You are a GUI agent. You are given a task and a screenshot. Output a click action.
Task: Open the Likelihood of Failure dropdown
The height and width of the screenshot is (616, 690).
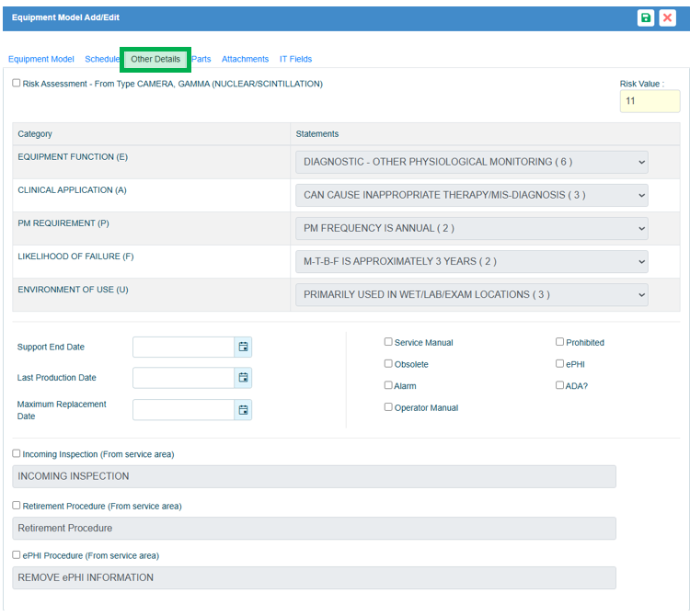coord(471,261)
